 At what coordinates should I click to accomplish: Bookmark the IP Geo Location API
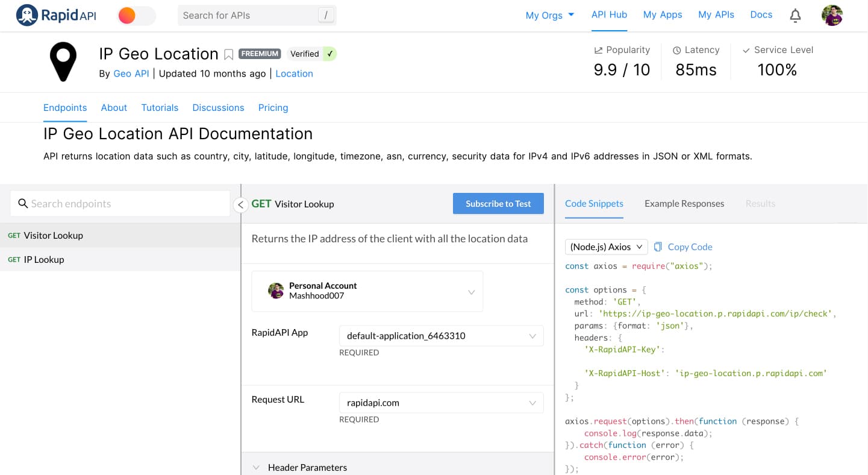[x=229, y=55]
